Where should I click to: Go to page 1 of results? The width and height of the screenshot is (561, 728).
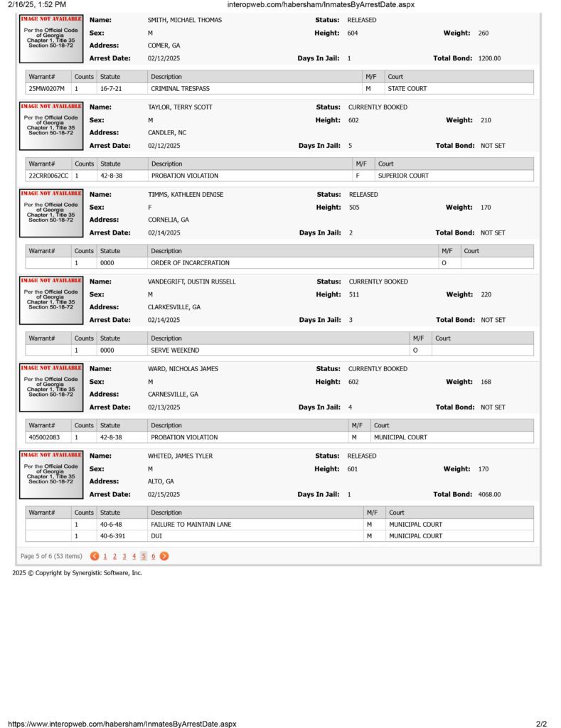click(105, 556)
